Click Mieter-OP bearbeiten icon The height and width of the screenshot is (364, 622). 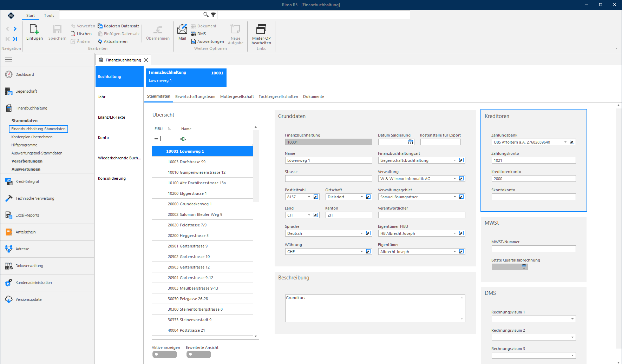(x=261, y=29)
